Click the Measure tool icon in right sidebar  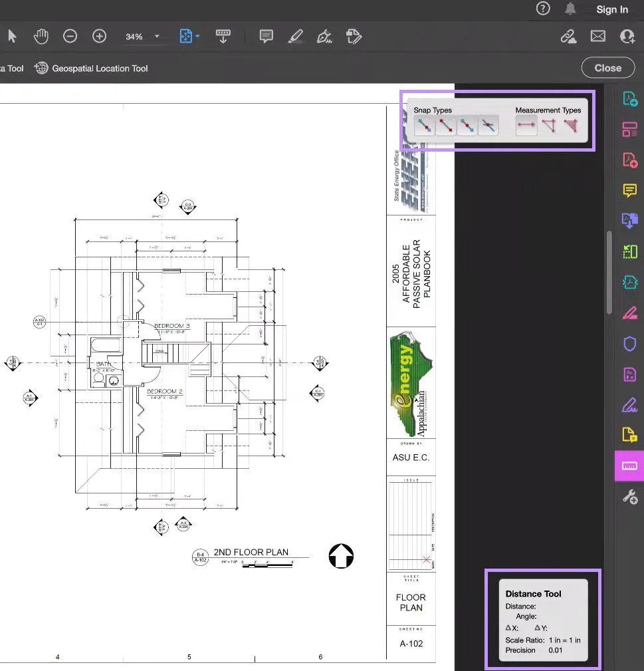[629, 466]
